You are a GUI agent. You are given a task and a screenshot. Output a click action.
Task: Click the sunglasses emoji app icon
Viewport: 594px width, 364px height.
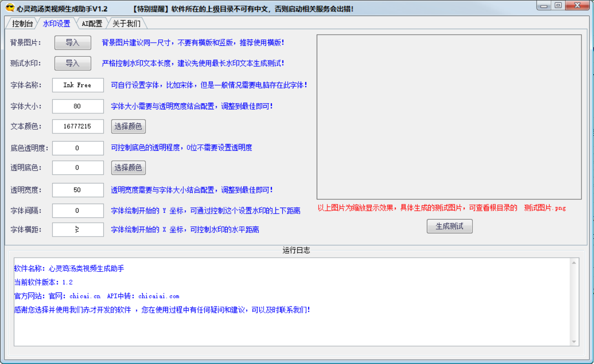(x=10, y=8)
